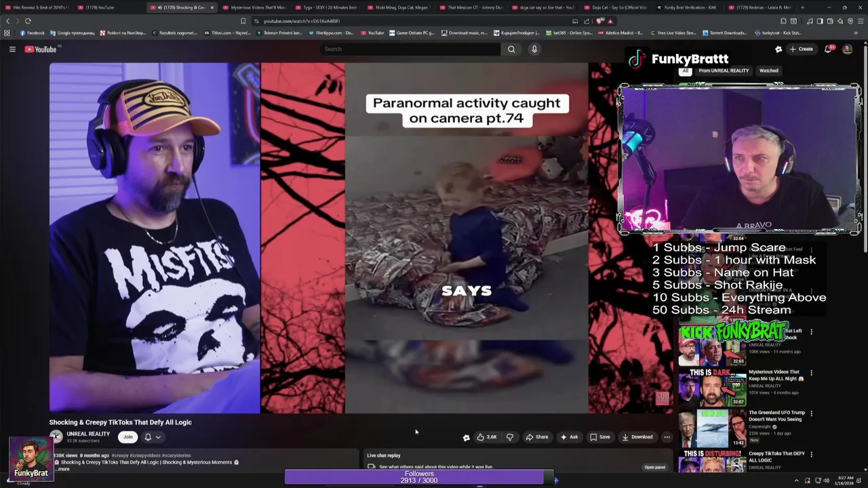Open the account avatar menu
This screenshot has width=868, height=488.
[847, 49]
